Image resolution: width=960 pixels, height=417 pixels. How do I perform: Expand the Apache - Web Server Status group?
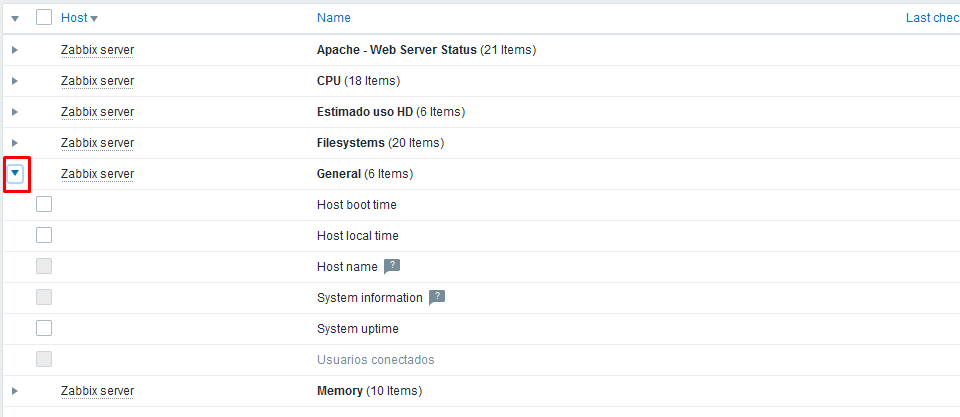coord(15,50)
